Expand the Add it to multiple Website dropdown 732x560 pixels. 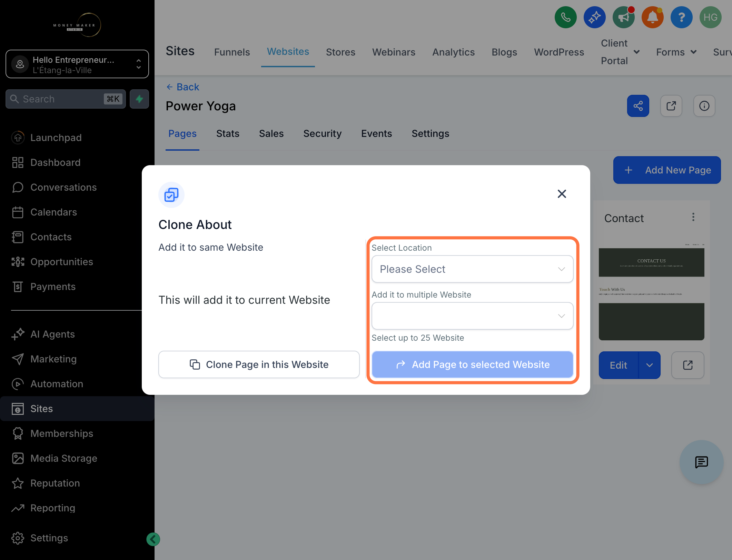coord(472,316)
